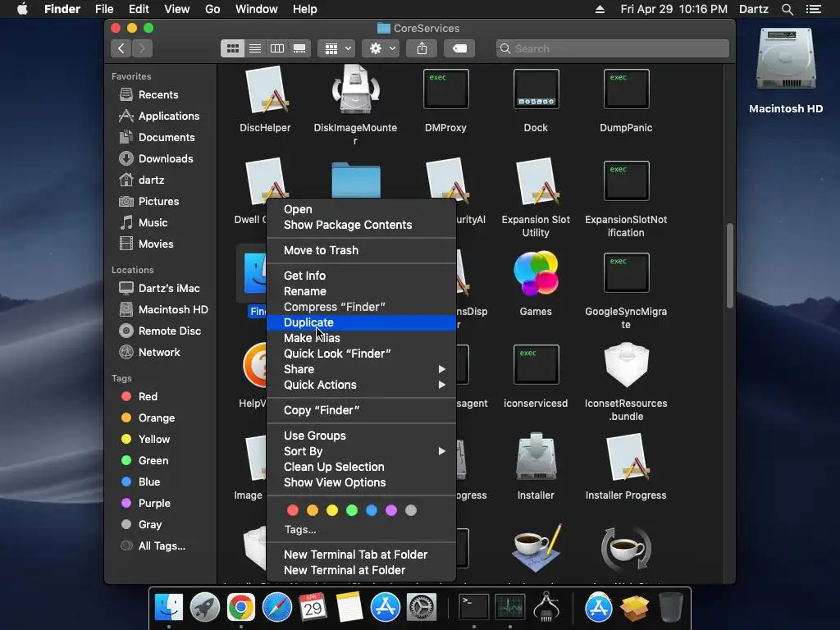The image size is (840, 630).
Task: Go back using the back arrow
Action: (x=121, y=48)
